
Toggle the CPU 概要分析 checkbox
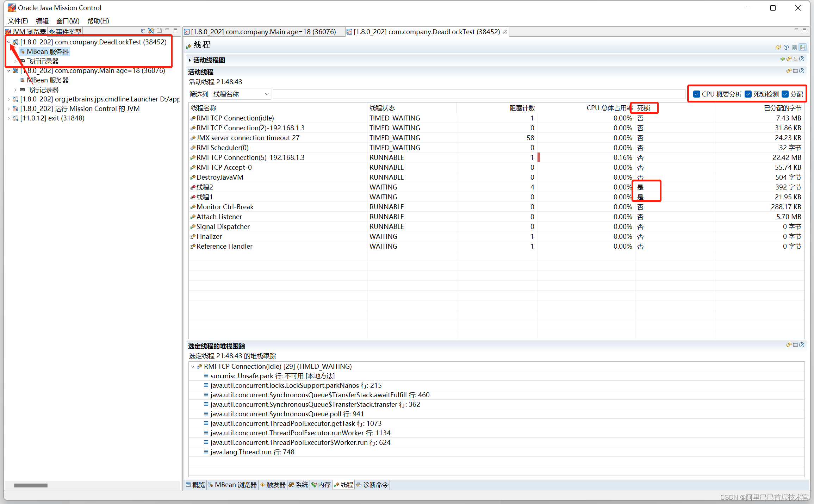click(x=696, y=94)
